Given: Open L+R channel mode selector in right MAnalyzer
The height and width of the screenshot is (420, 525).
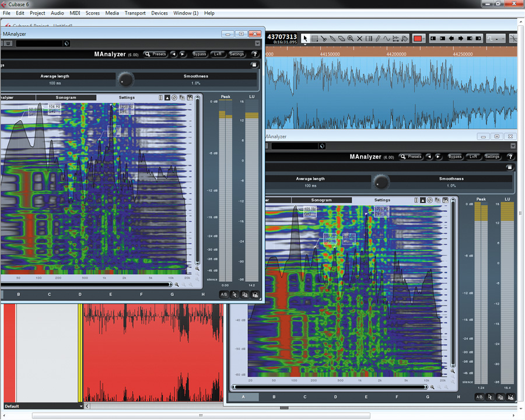Looking at the screenshot, I should point(473,157).
